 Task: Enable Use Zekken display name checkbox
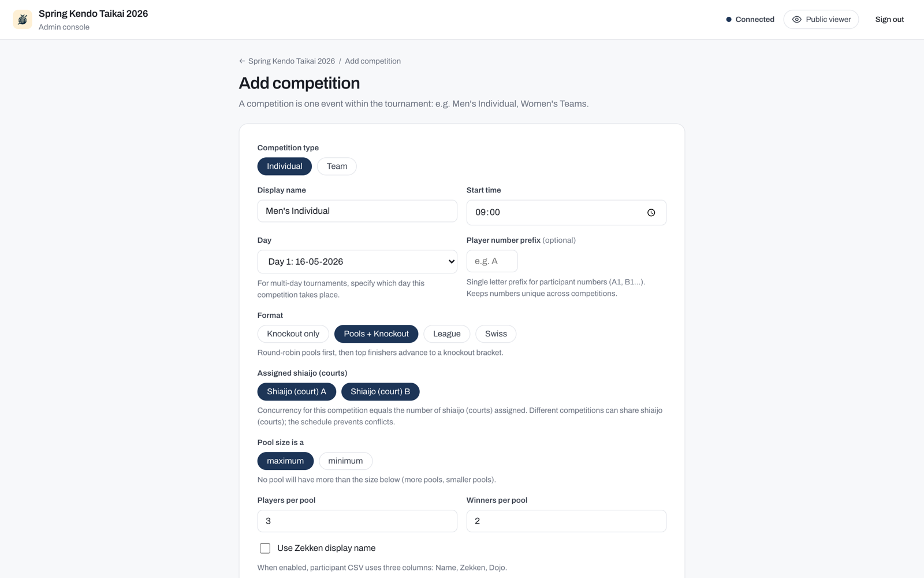coord(265,549)
